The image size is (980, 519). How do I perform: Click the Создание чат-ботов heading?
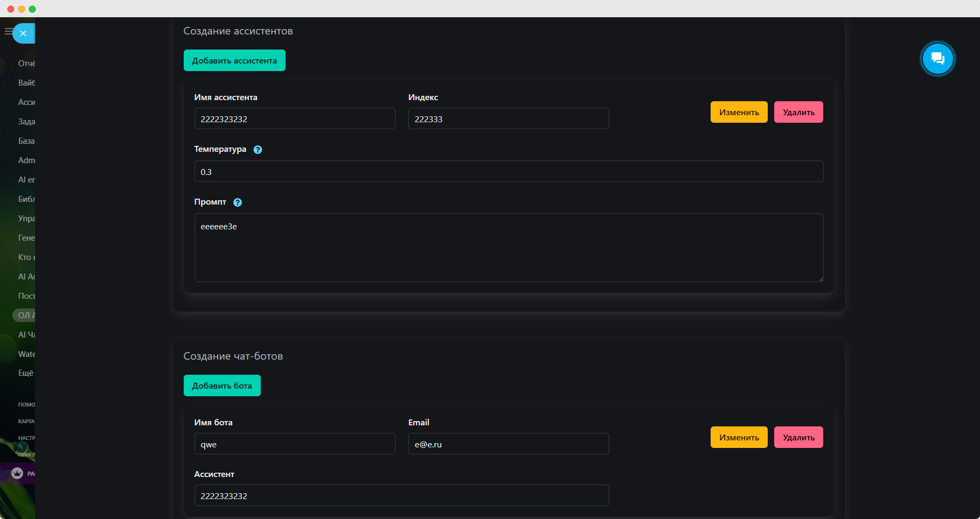(233, 356)
